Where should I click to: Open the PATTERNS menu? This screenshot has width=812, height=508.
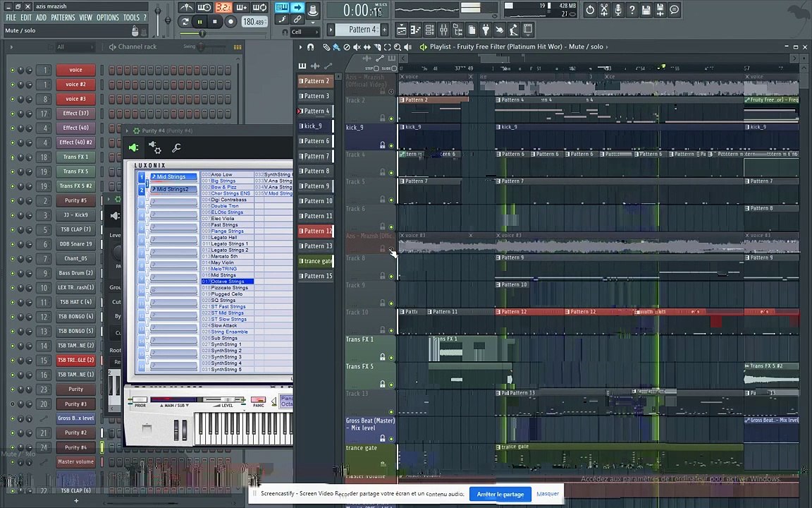coord(63,18)
